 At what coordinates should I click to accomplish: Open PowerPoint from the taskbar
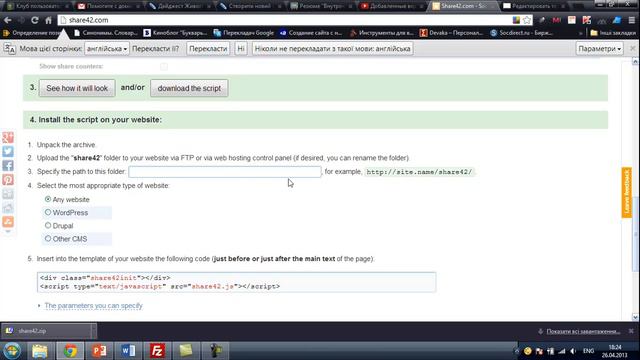(99, 351)
